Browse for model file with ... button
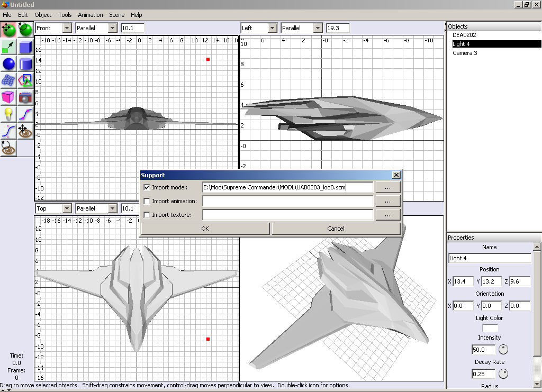 tap(388, 187)
